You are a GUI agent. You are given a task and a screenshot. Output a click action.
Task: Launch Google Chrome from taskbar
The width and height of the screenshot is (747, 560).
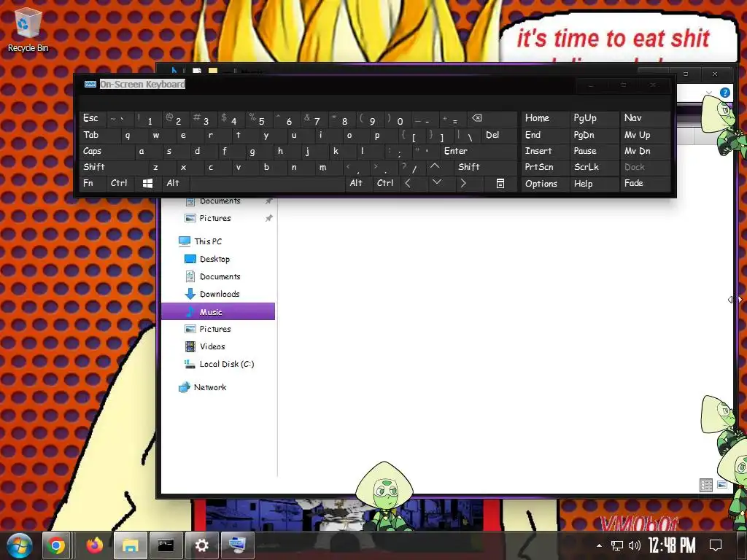(55, 545)
